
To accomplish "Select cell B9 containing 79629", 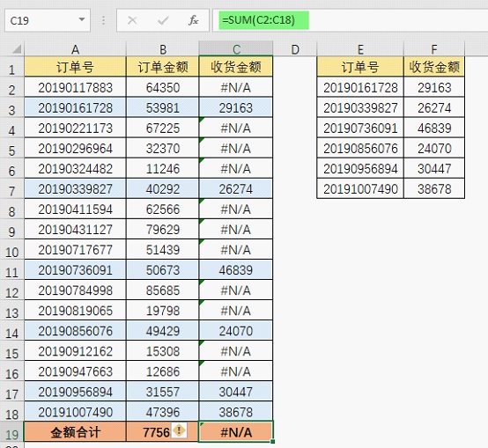I will point(162,230).
